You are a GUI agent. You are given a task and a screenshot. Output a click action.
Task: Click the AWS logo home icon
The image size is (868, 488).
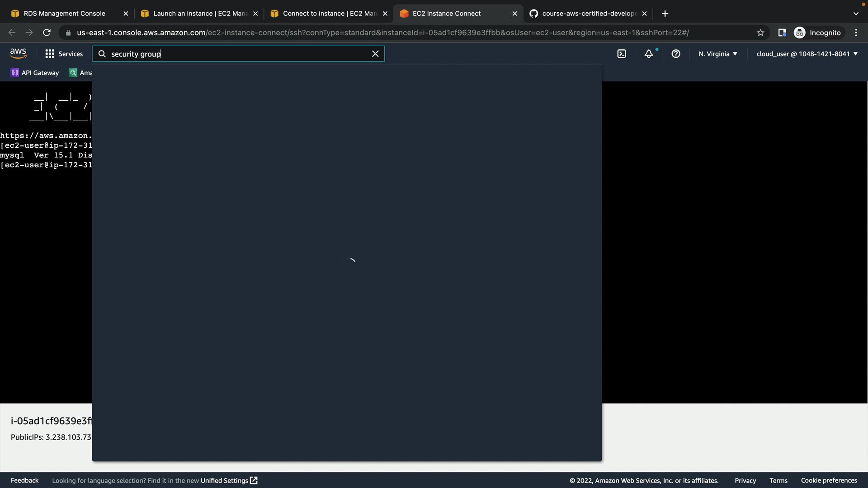[x=18, y=53]
